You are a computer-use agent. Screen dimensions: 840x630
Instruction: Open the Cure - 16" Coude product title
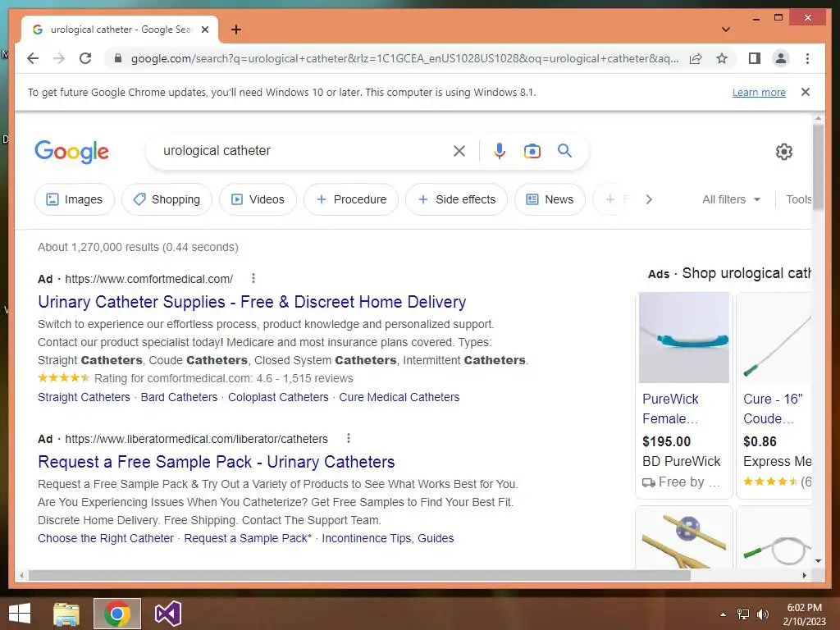pyautogui.click(x=773, y=409)
